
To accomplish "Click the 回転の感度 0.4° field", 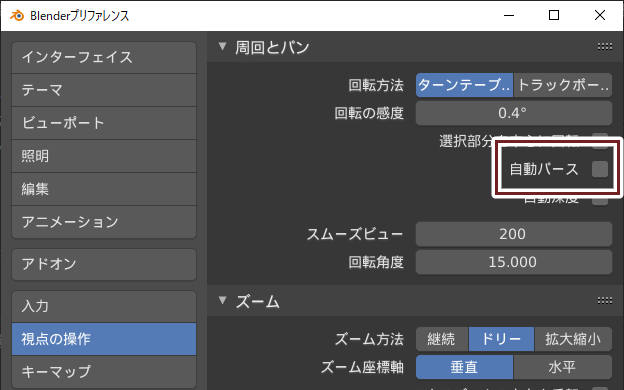I will tap(514, 113).
